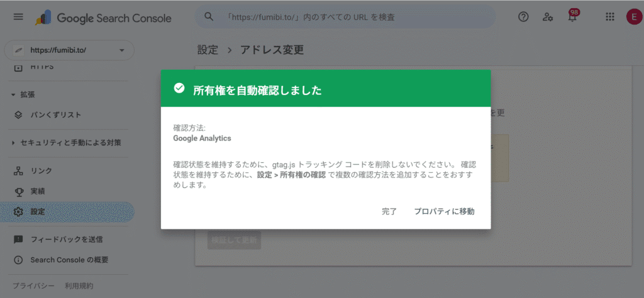The width and height of the screenshot is (644, 298).
Task: Open notifications bell with 98 badge
Action: (x=572, y=16)
